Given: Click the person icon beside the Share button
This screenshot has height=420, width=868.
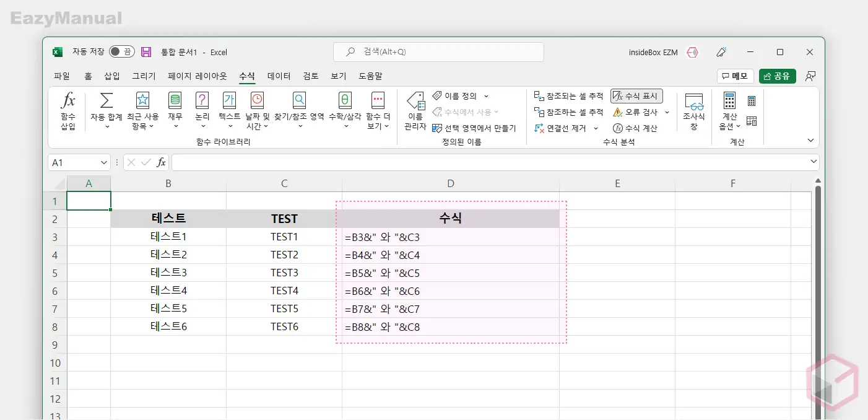Looking at the screenshot, I should pyautogui.click(x=810, y=76).
